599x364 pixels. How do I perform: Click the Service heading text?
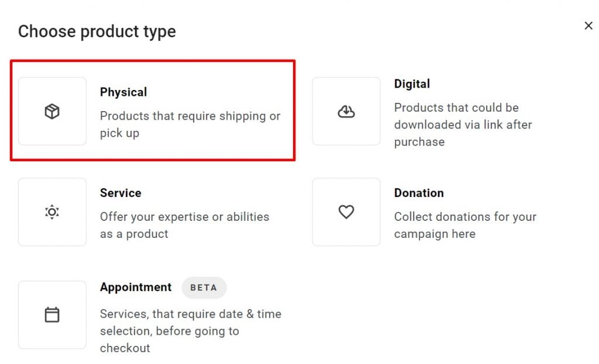tap(121, 193)
